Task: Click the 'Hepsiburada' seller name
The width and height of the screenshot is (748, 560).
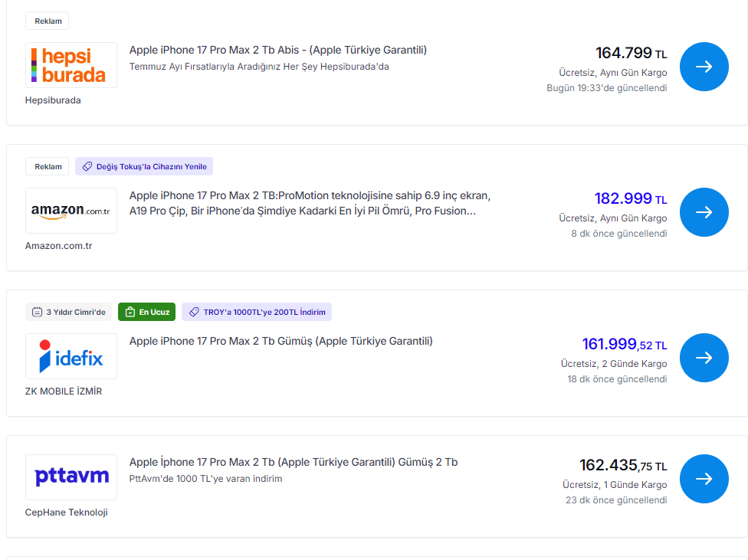Action: [x=53, y=100]
